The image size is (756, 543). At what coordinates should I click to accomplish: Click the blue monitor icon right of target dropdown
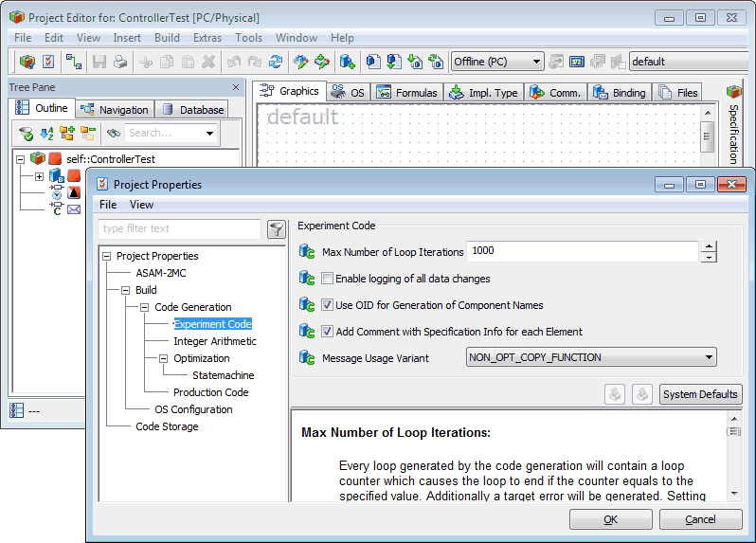(577, 62)
